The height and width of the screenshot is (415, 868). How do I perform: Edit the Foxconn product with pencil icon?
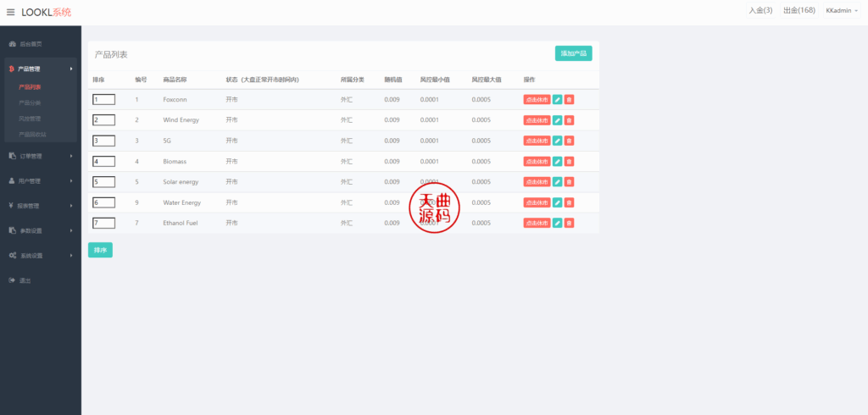pos(558,100)
